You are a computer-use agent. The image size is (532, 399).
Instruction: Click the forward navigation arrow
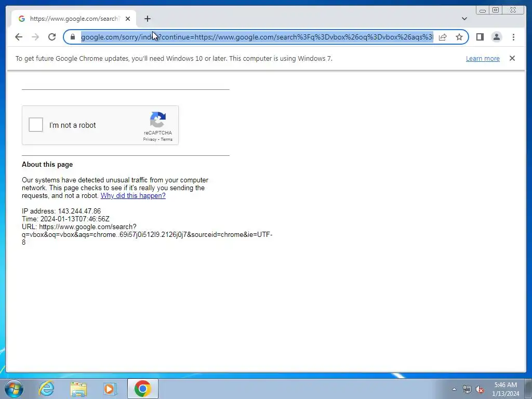click(x=35, y=37)
